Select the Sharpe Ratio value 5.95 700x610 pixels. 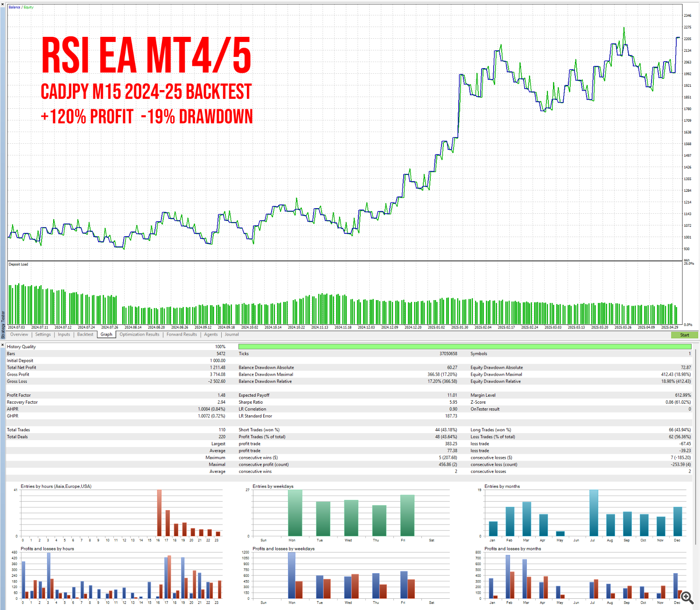click(x=453, y=402)
